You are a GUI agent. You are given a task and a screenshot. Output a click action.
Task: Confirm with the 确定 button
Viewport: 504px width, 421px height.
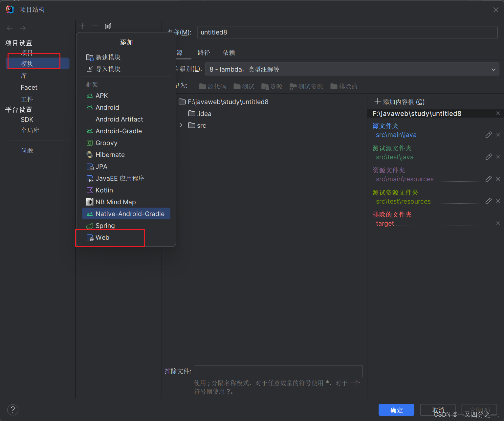click(x=396, y=410)
